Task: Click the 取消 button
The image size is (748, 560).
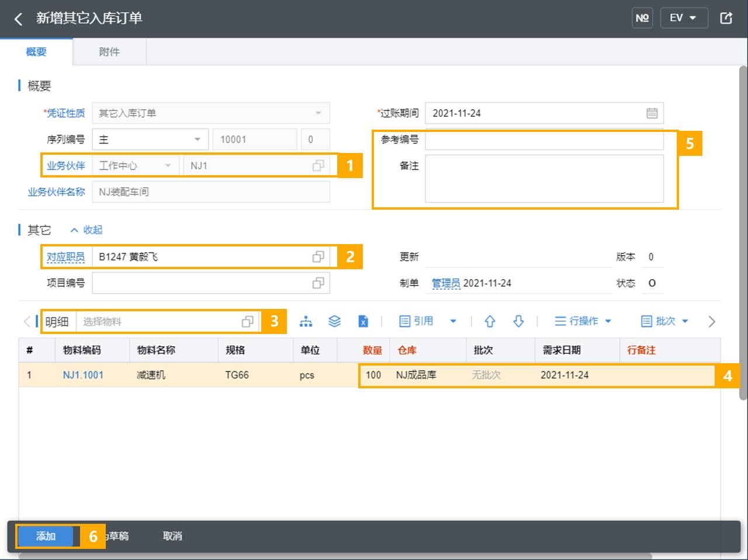Action: tap(172, 536)
